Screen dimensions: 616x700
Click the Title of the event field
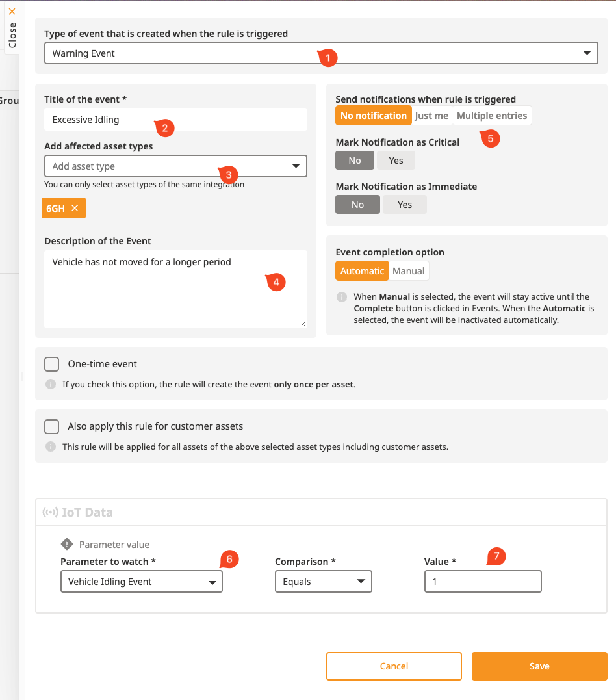tap(175, 120)
